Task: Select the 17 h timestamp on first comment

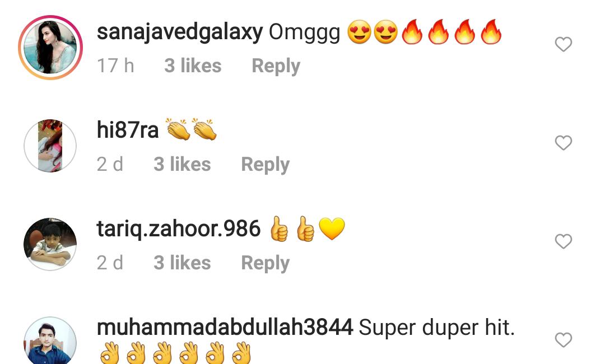Action: tap(115, 66)
